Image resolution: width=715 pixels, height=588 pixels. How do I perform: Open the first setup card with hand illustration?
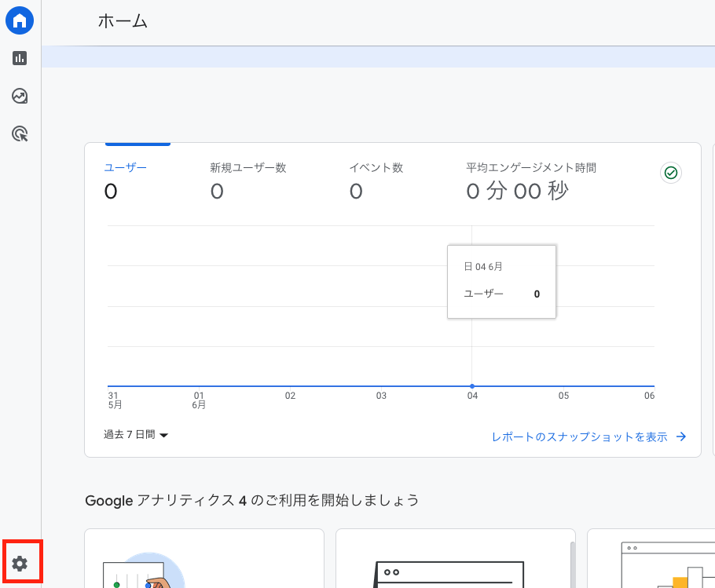pyautogui.click(x=204, y=558)
